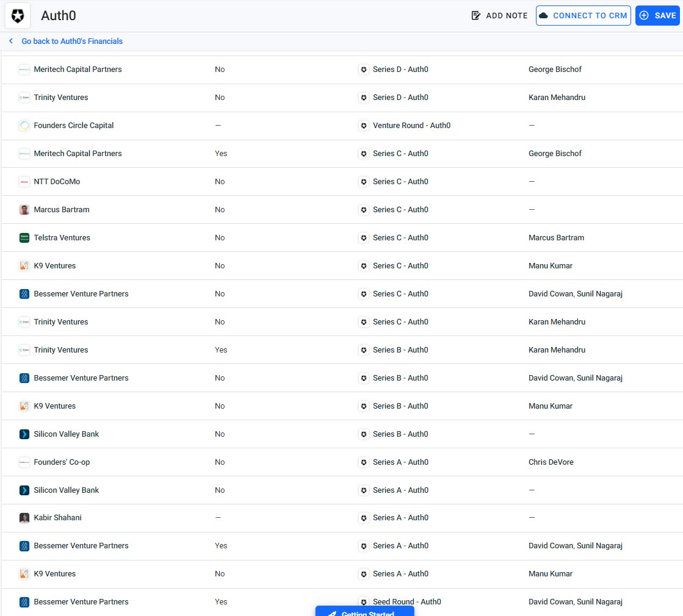This screenshot has height=616, width=683.
Task: Click the back chevron arrow icon
Action: tap(11, 41)
